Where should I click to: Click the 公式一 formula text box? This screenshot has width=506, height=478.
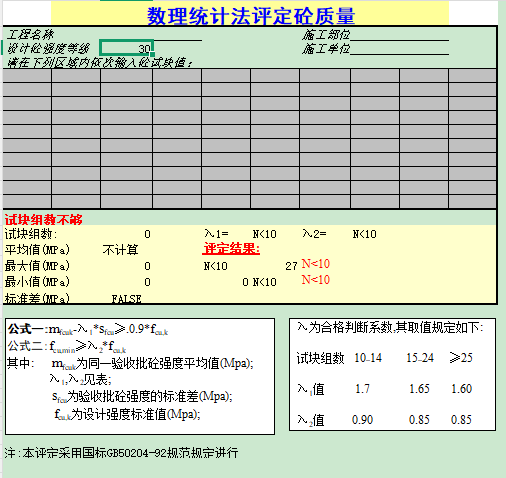(x=140, y=376)
